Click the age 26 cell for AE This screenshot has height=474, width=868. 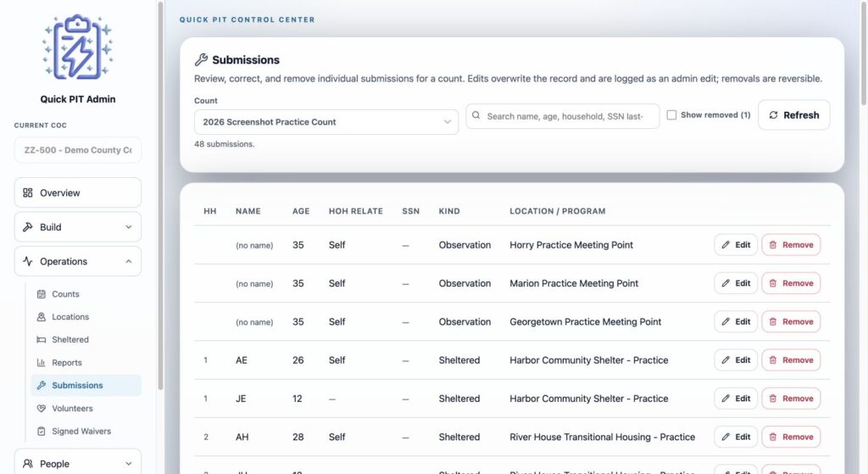coord(298,360)
